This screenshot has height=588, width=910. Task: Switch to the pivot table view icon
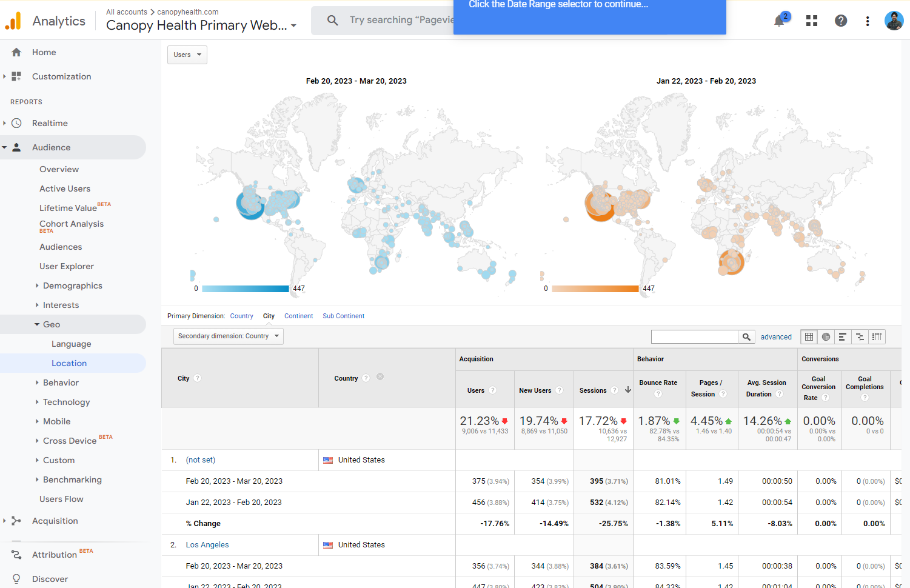(x=877, y=337)
